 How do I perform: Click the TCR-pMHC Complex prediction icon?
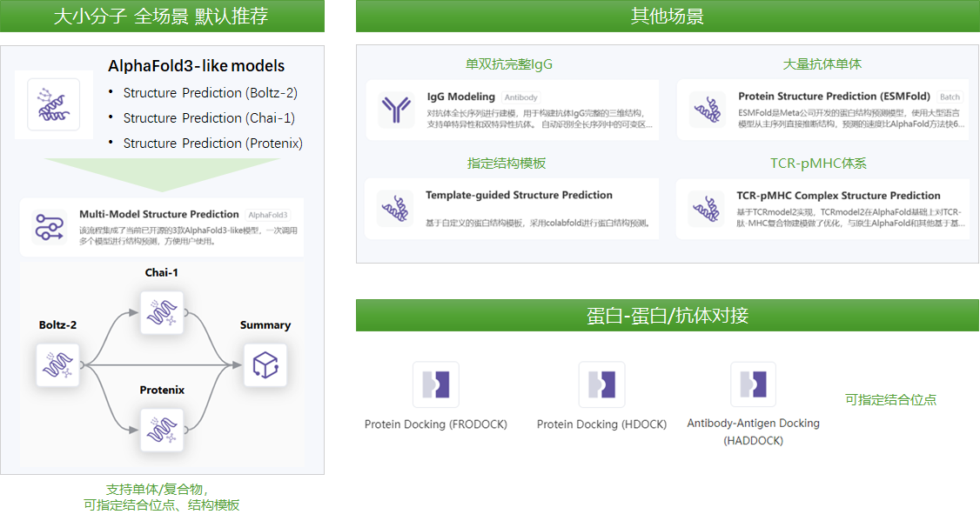point(706,208)
